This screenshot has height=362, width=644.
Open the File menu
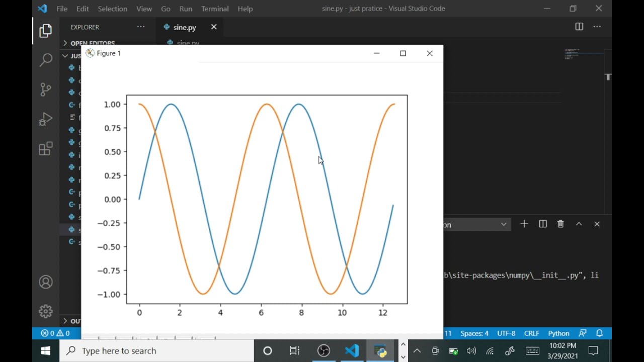click(x=62, y=9)
